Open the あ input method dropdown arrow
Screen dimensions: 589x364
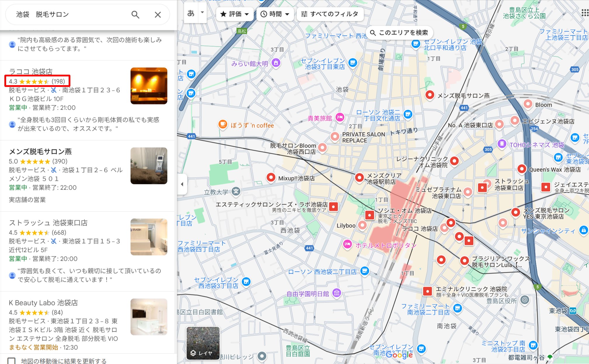pyautogui.click(x=202, y=13)
